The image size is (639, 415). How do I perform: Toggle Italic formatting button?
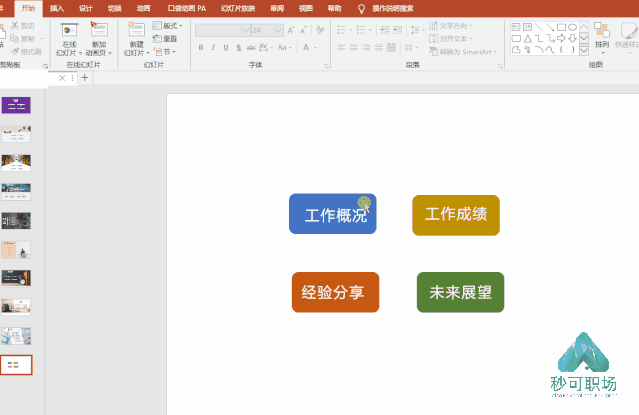pyautogui.click(x=213, y=48)
